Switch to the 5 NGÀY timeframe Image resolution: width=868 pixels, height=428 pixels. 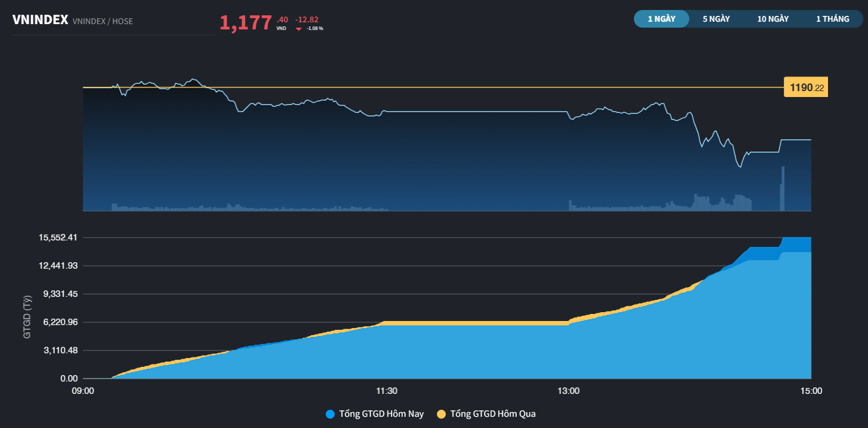coord(716,19)
